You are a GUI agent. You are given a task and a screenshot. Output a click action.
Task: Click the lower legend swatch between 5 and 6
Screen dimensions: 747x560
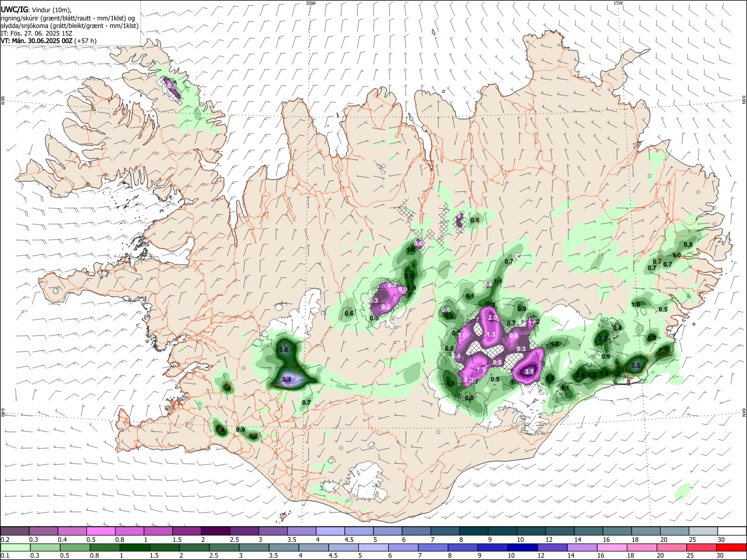point(373,547)
